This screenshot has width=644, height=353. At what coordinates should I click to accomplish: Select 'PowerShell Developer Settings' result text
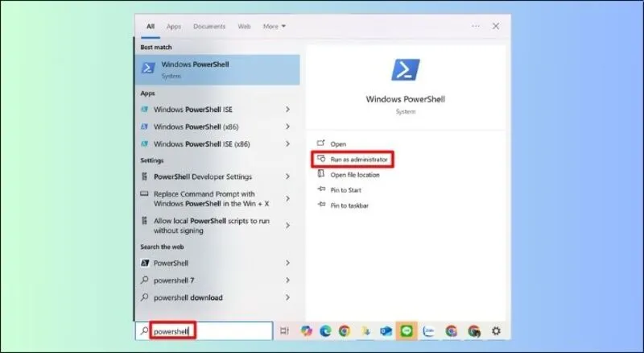pyautogui.click(x=203, y=176)
